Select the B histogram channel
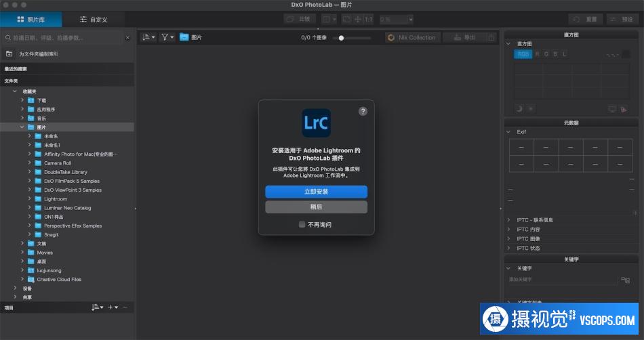644x340 pixels. pos(555,54)
